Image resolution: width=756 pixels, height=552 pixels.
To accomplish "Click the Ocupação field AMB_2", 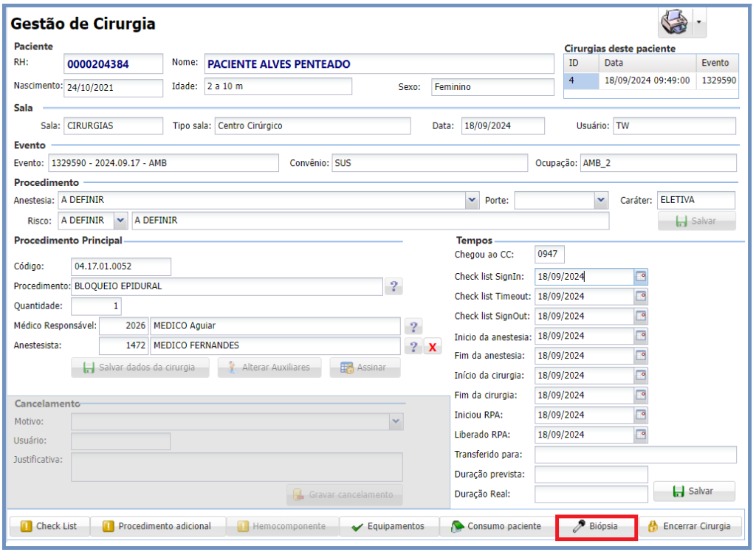I will tap(658, 163).
